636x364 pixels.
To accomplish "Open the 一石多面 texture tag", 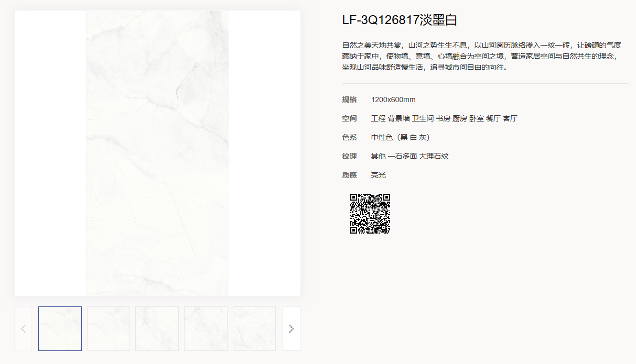I will point(402,157).
